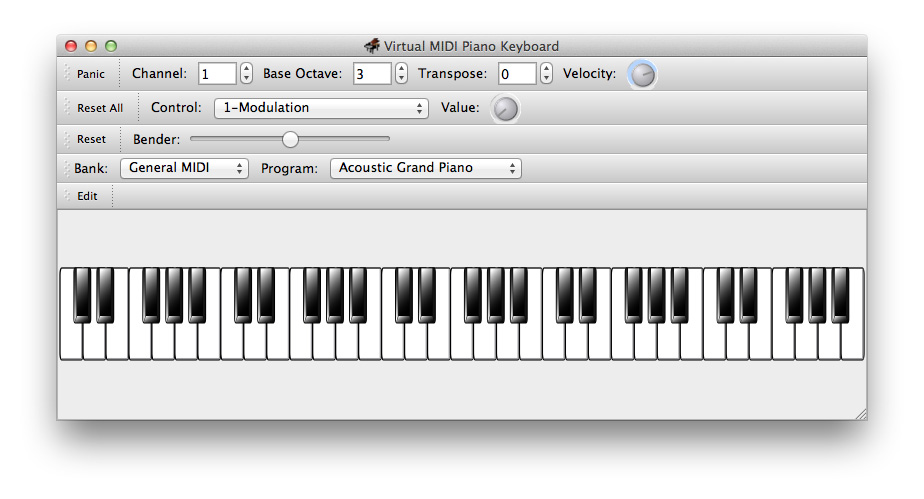Click inside the Transpose number field
924x499 pixels.
pos(517,74)
